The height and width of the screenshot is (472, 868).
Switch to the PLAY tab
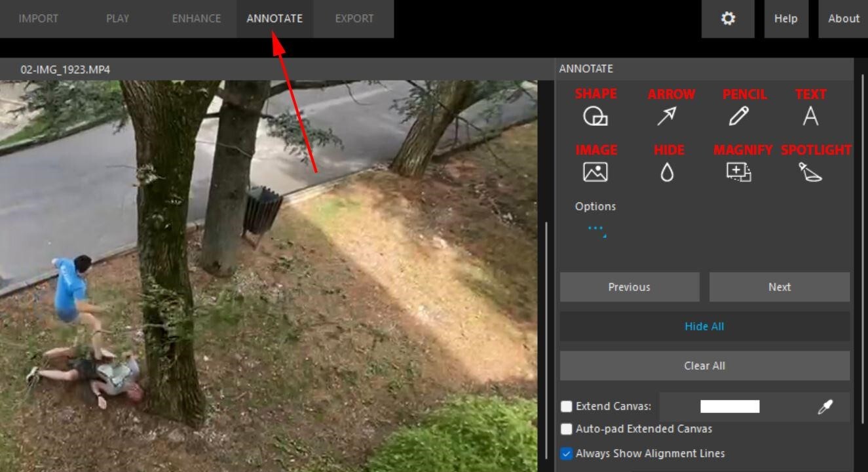(x=117, y=18)
